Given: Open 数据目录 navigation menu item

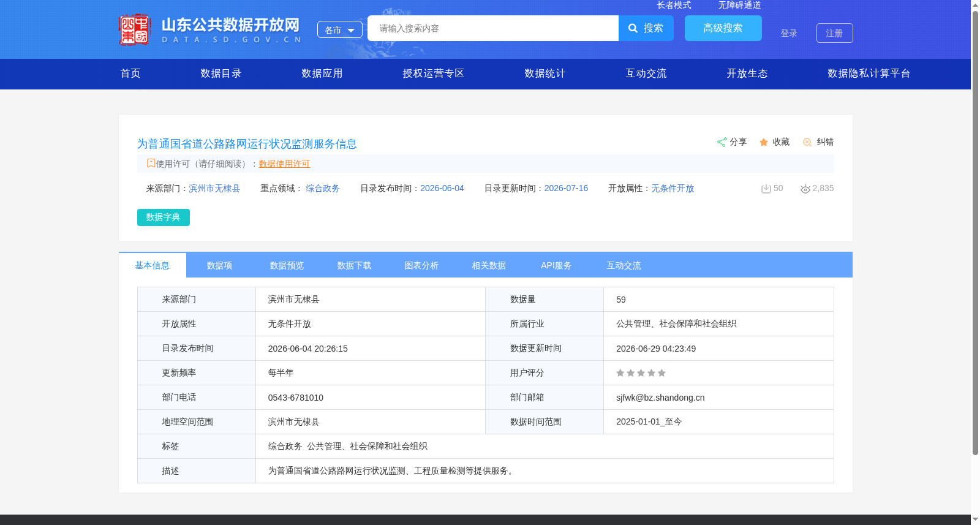Looking at the screenshot, I should pos(221,74).
